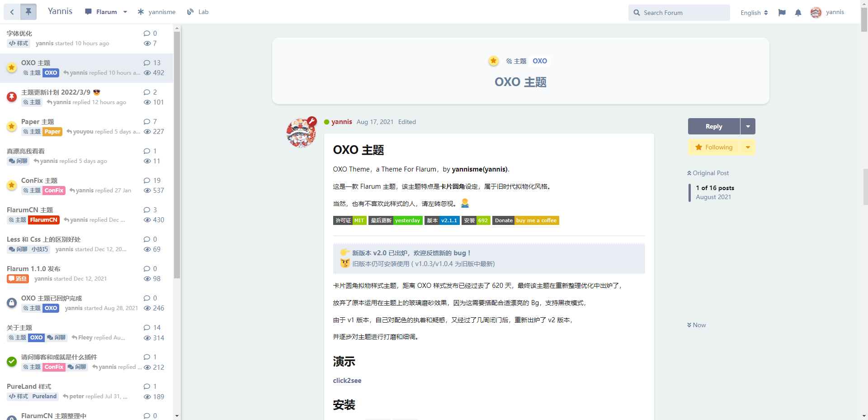Open the yannis user menu

point(827,12)
